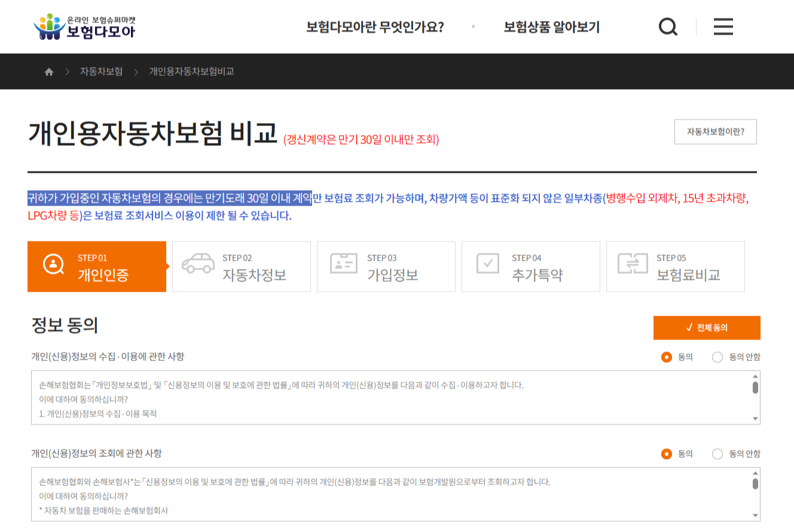This screenshot has width=794, height=532.
Task: Open the hamburger menu icon
Action: click(723, 26)
